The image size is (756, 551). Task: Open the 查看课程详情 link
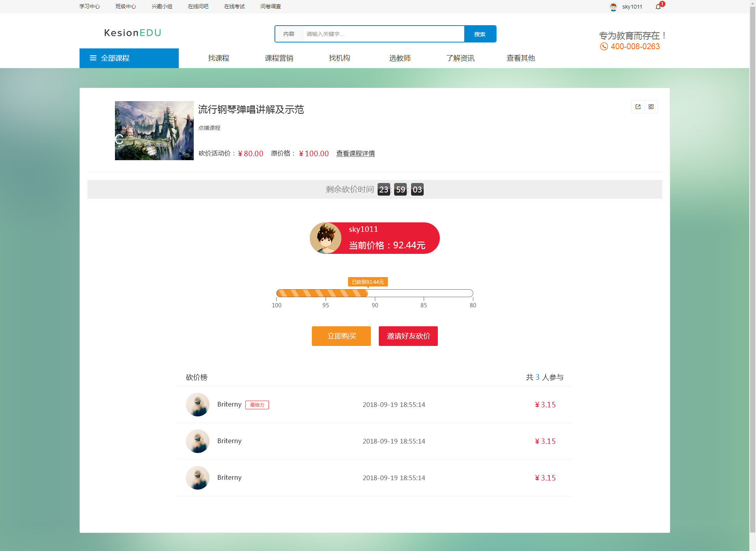click(355, 153)
